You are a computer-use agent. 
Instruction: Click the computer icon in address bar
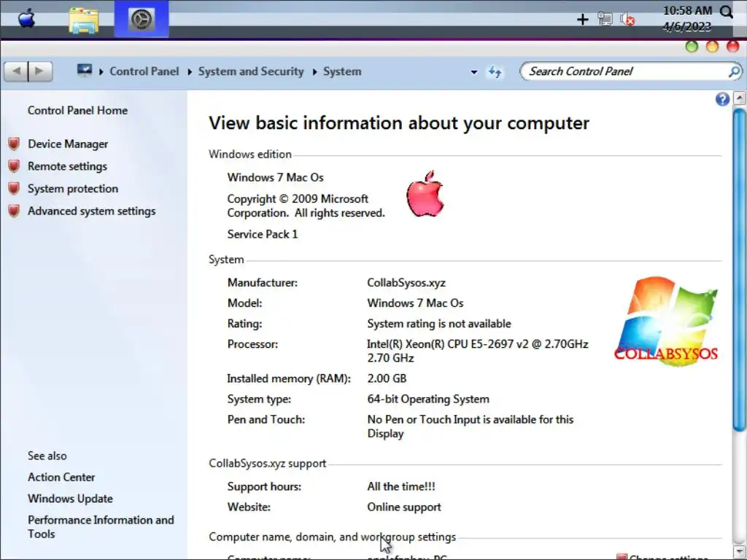click(85, 71)
